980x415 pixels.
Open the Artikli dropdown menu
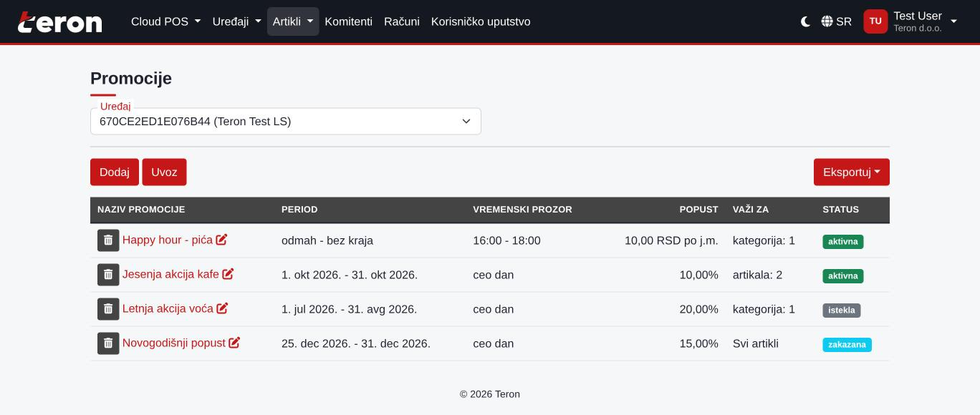point(293,21)
